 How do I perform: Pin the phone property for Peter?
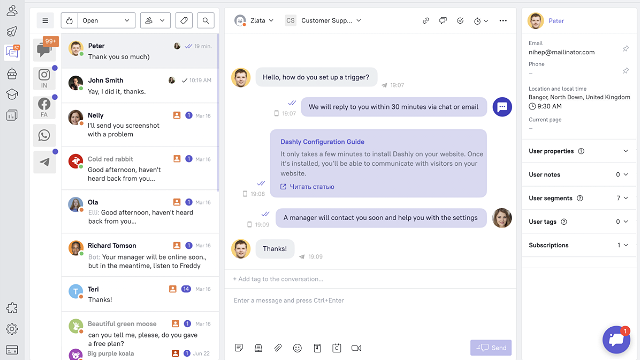[x=626, y=71]
